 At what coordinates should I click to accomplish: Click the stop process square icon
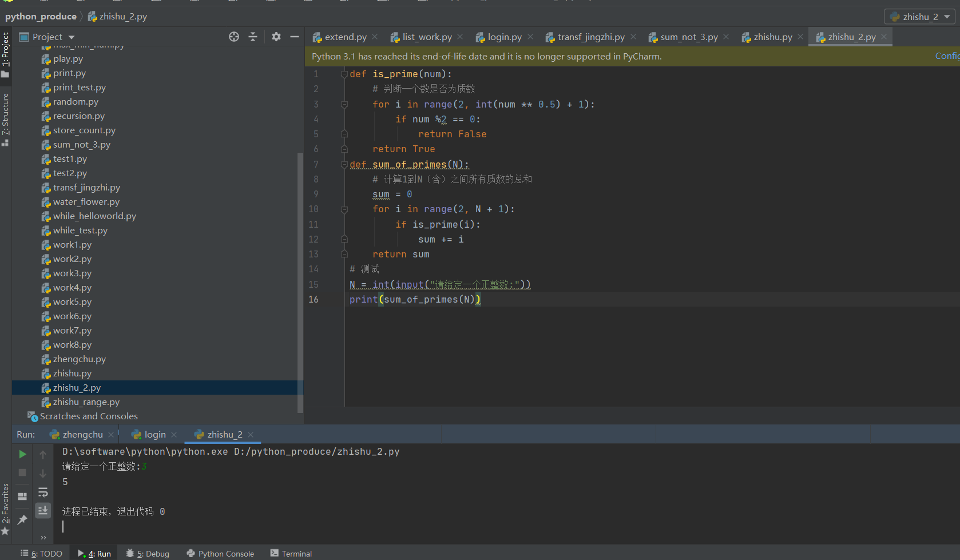[22, 472]
